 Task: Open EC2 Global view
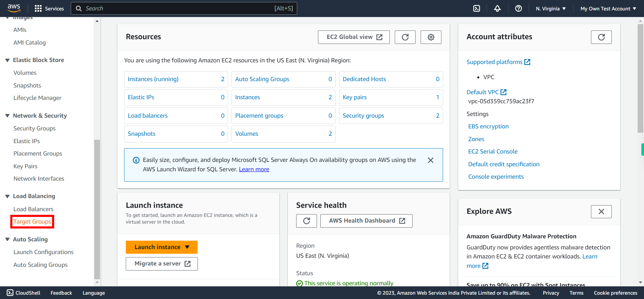(354, 37)
